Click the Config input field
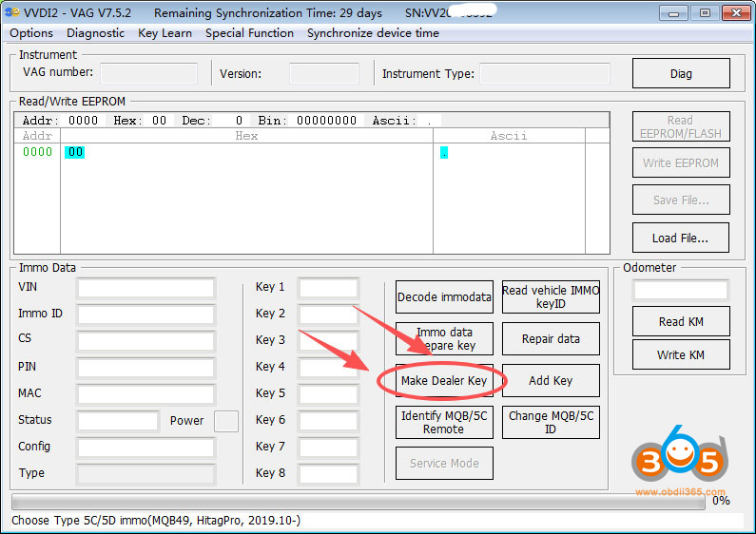Image resolution: width=756 pixels, height=534 pixels. (145, 448)
